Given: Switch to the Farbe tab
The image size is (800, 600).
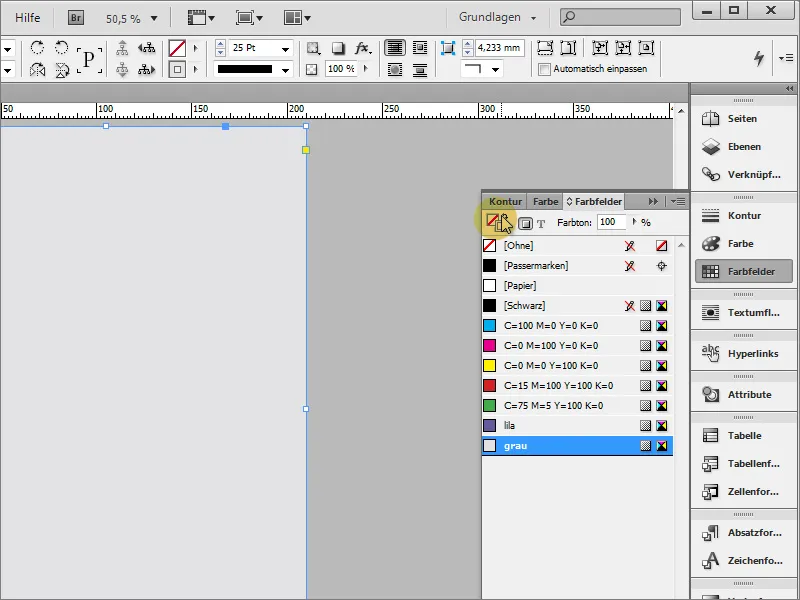Looking at the screenshot, I should (545, 202).
